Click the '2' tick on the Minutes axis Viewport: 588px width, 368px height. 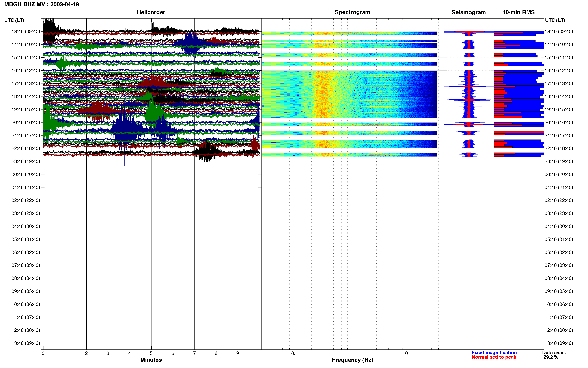[x=86, y=353]
